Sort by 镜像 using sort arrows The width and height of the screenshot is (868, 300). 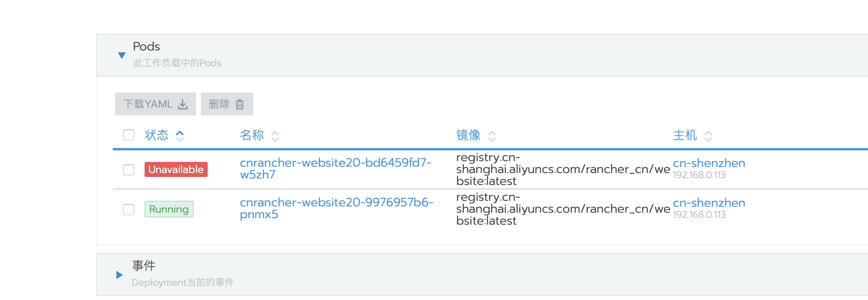tap(492, 136)
